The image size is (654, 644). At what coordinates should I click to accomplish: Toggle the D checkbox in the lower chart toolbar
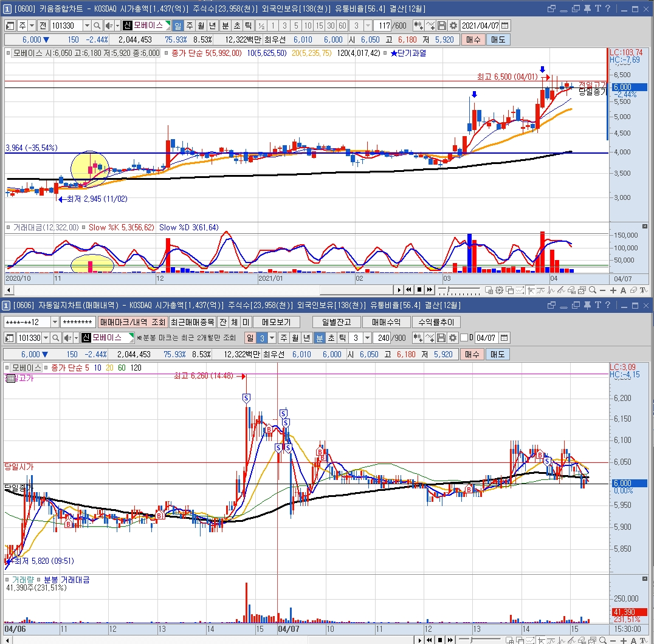pyautogui.click(x=464, y=338)
